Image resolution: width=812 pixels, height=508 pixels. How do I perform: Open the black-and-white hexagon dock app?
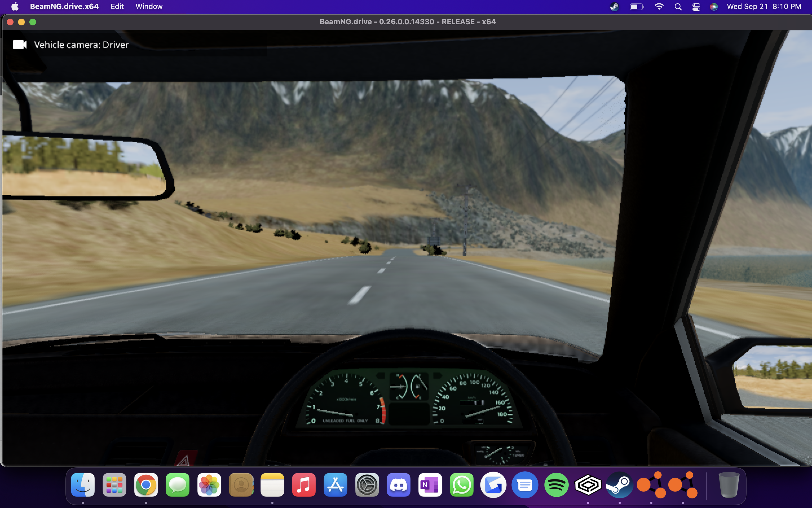(588, 485)
